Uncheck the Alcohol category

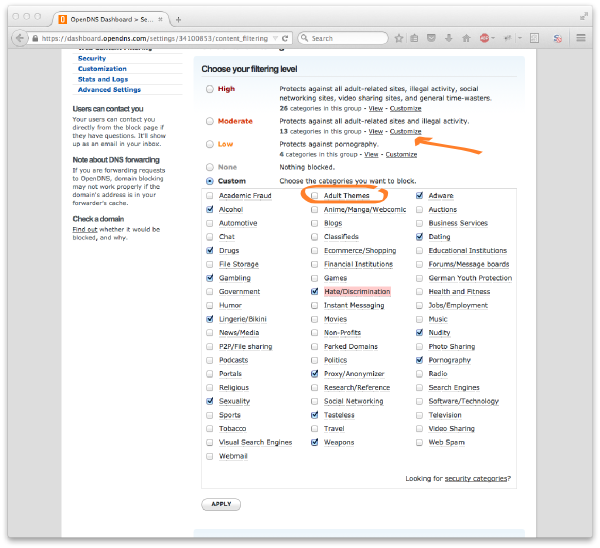(210, 209)
